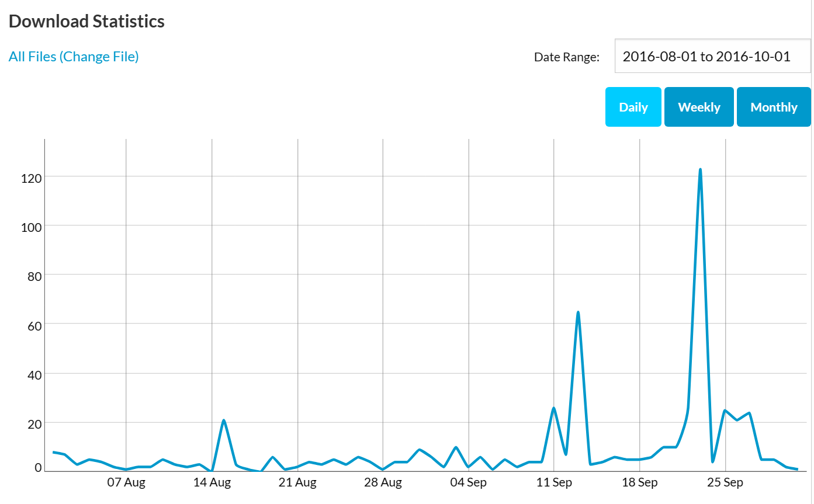Click the highest peak above 120 downloads
The width and height of the screenshot is (814, 504).
pyautogui.click(x=700, y=170)
